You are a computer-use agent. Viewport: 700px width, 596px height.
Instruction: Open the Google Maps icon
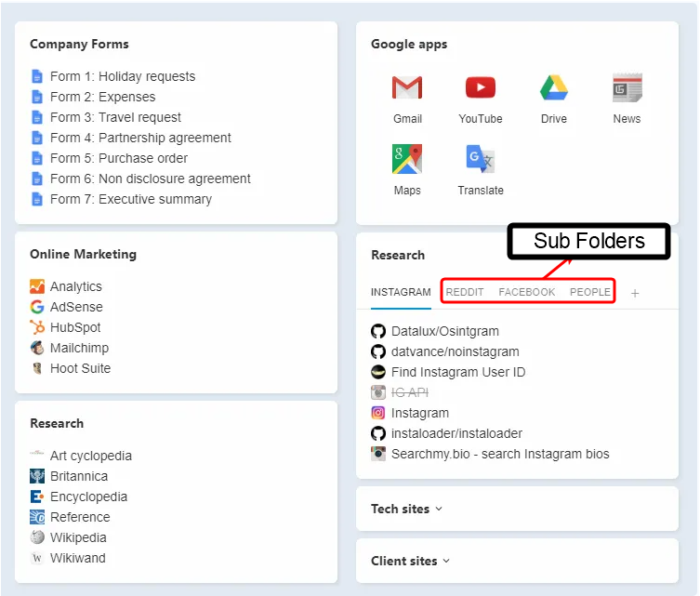(x=407, y=160)
